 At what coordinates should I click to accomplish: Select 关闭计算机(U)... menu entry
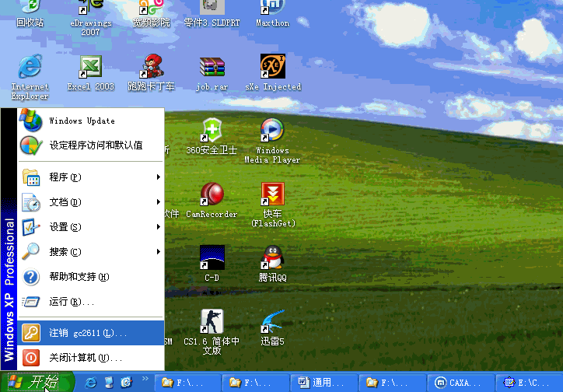pos(91,358)
